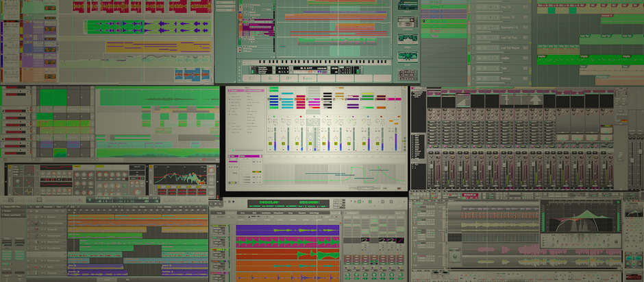
Task: Click the LCD position display in Logic
Action: pos(123,200)
